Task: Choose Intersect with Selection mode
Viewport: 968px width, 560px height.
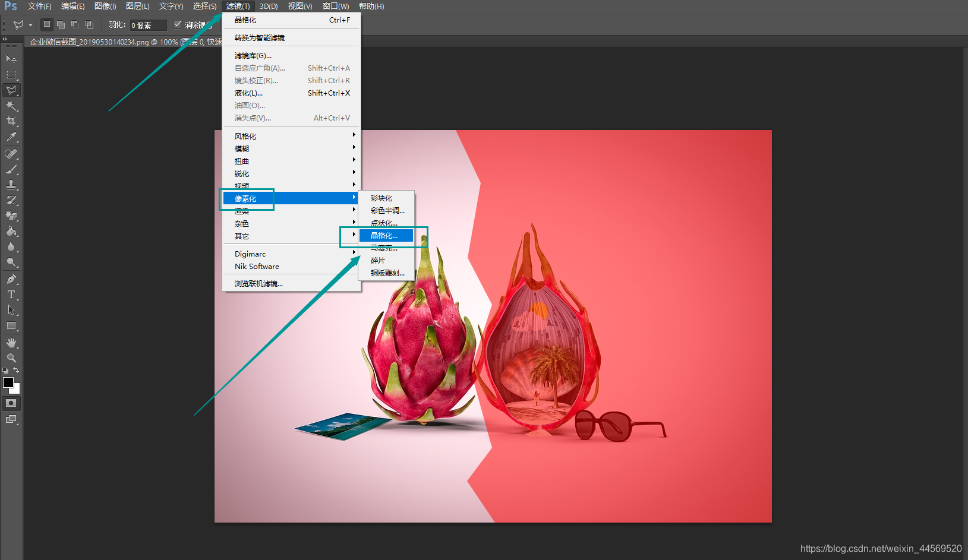Action: coord(89,24)
